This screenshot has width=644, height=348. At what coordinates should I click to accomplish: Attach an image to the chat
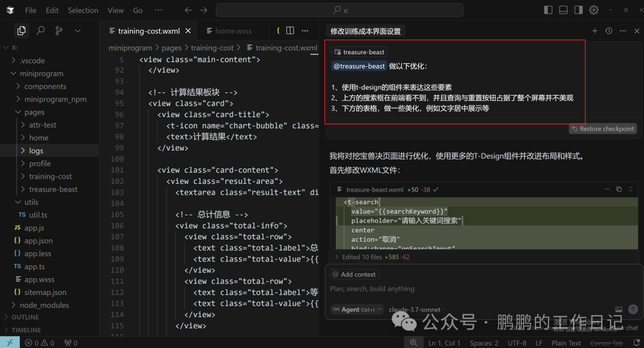pos(618,309)
